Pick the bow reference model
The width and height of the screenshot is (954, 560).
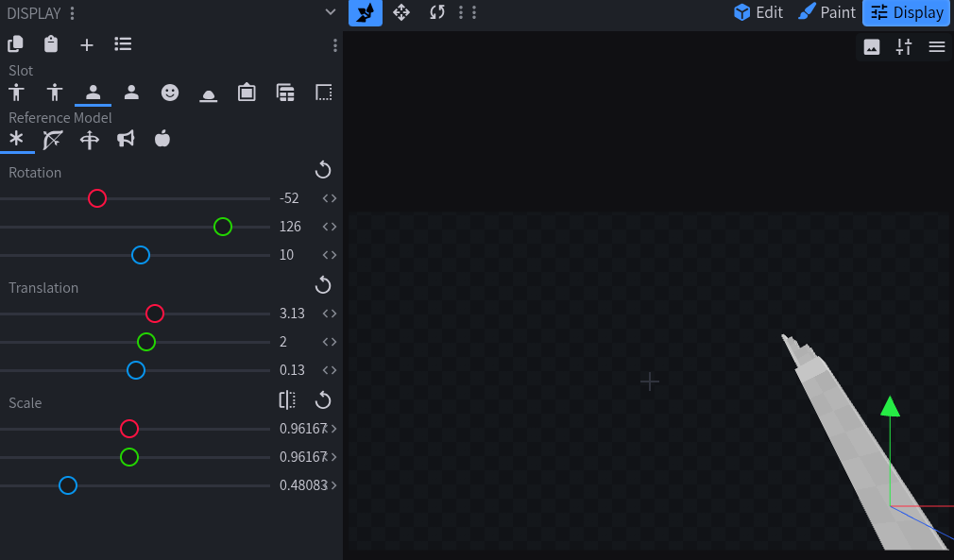53,139
